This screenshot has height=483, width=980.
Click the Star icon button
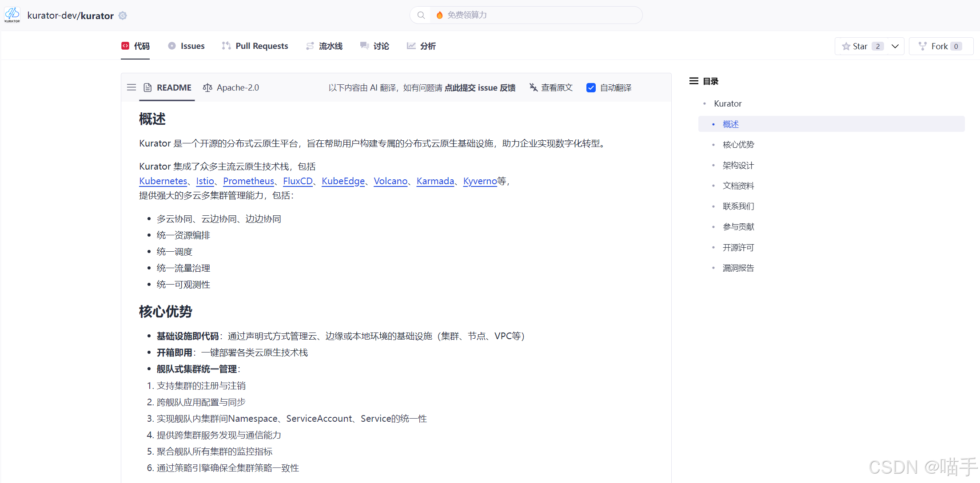(846, 46)
